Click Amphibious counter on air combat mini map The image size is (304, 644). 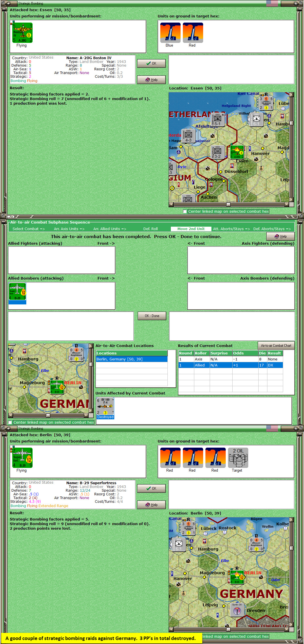click(x=76, y=354)
